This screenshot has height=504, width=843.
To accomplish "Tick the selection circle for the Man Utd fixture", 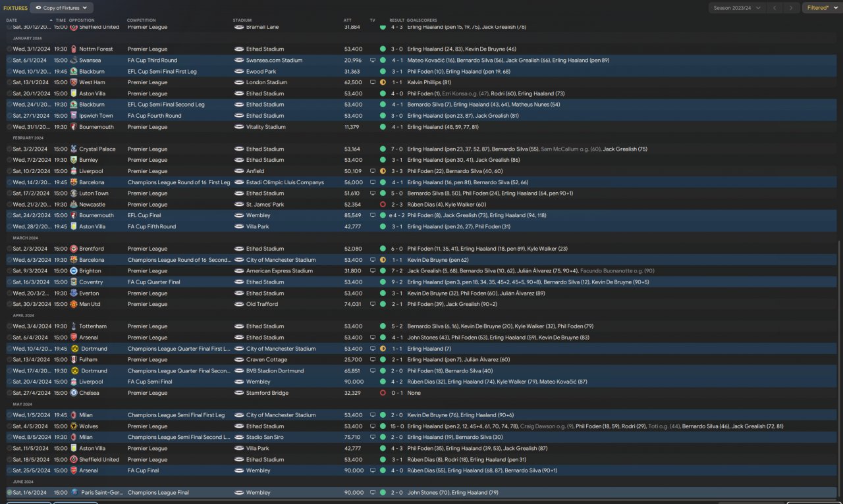I will (x=9, y=304).
